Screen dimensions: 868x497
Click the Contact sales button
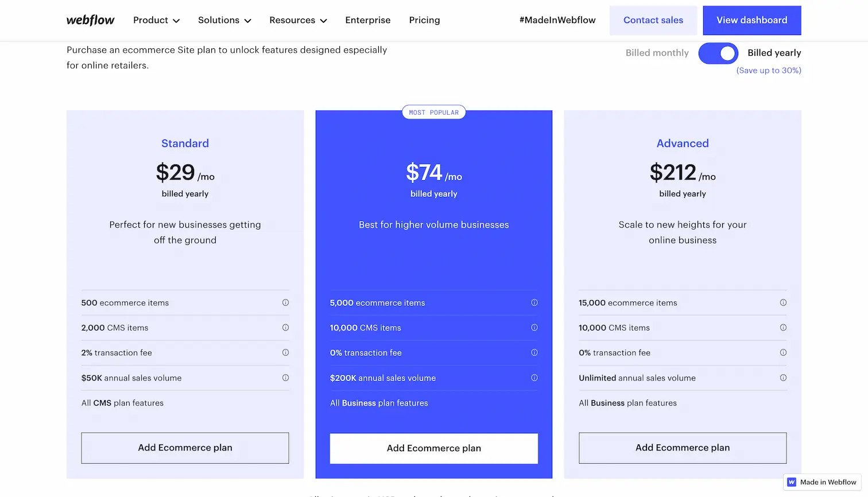coord(653,20)
